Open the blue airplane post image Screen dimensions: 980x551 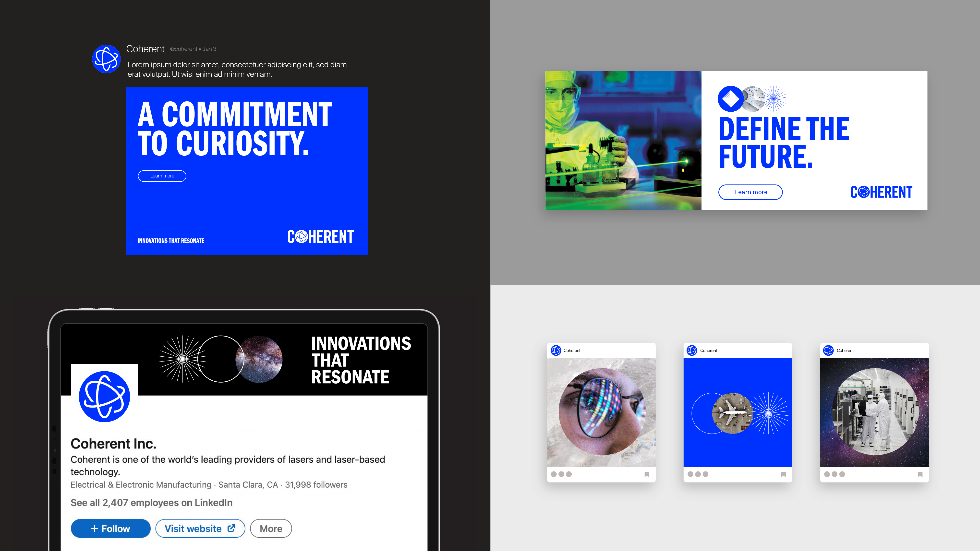point(738,413)
